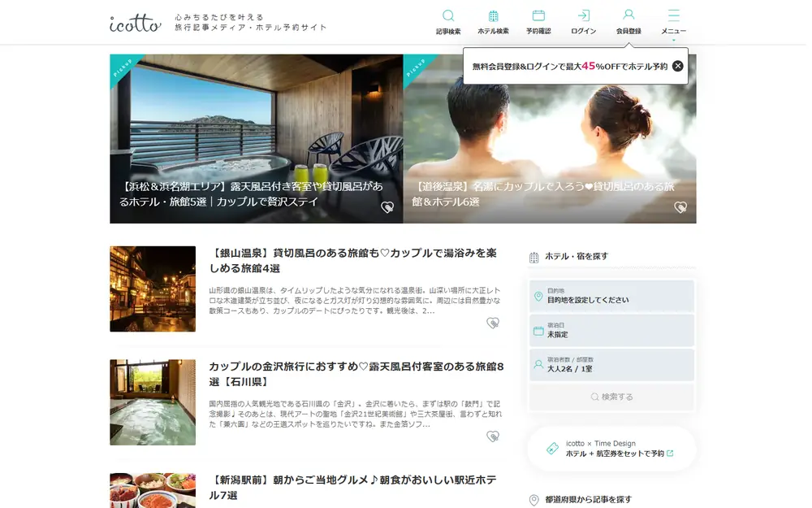The height and width of the screenshot is (508, 812).
Task: Open the 銀山温泉 article thumbnail
Action: point(153,289)
